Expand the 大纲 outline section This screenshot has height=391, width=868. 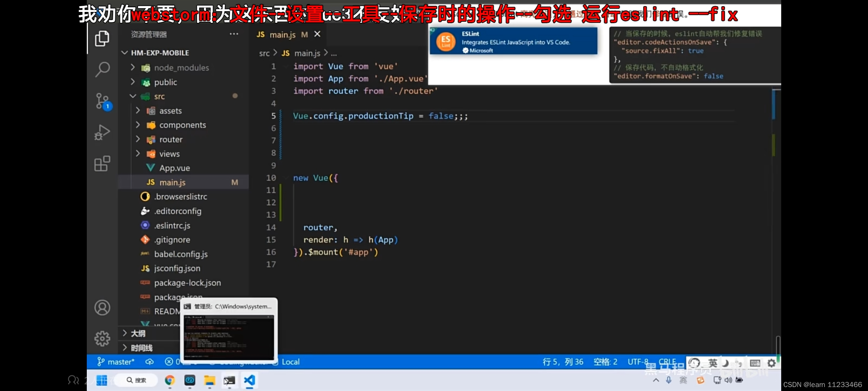click(125, 333)
